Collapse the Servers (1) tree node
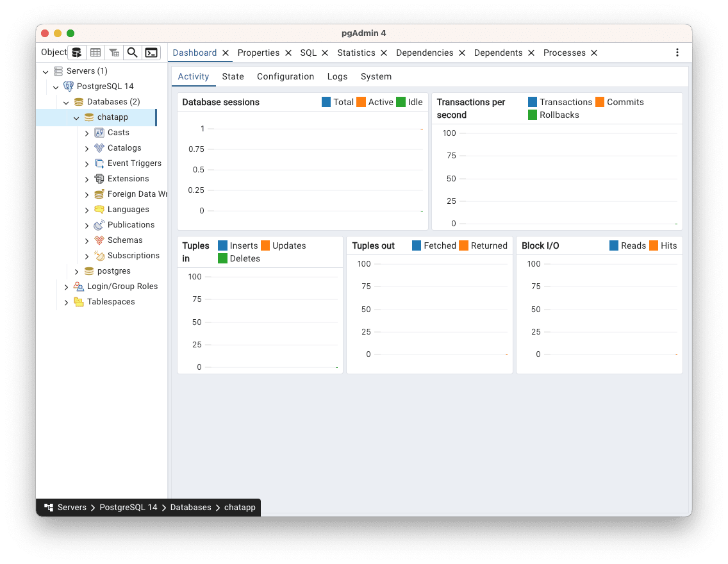728x564 pixels. point(45,72)
